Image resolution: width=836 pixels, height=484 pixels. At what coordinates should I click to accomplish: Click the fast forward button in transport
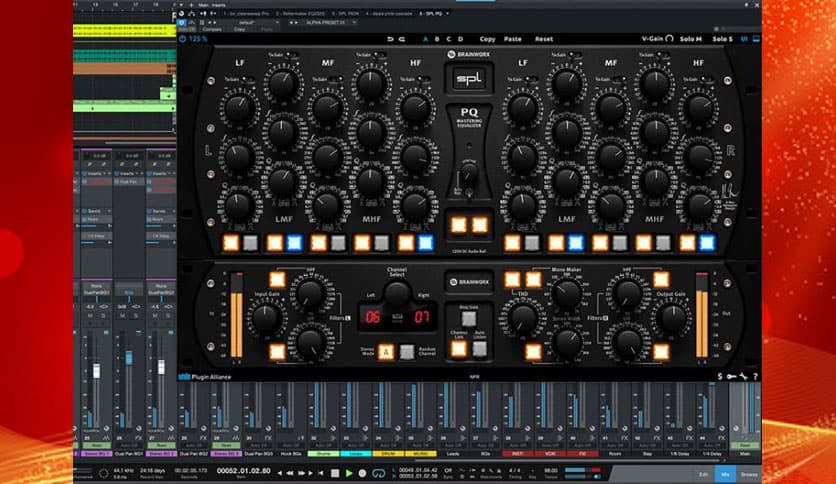pos(302,473)
